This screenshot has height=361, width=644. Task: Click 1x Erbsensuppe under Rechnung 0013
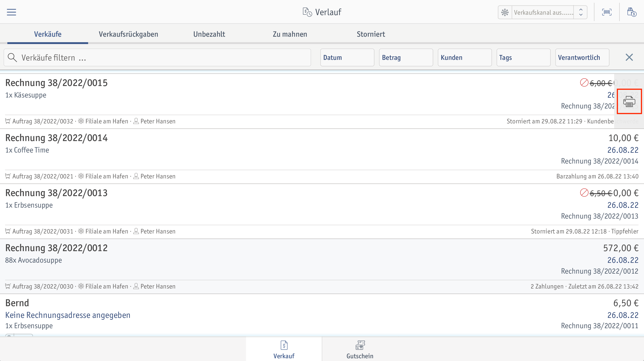[x=29, y=205]
